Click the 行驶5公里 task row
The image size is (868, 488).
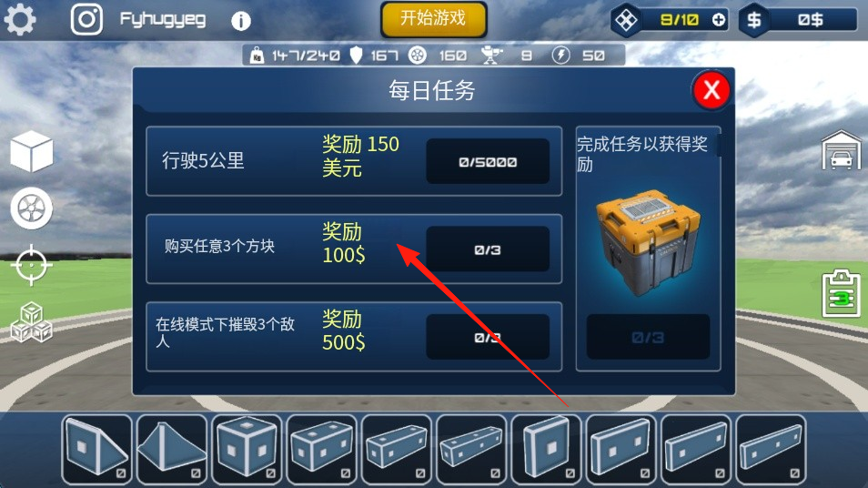pyautogui.click(x=354, y=161)
